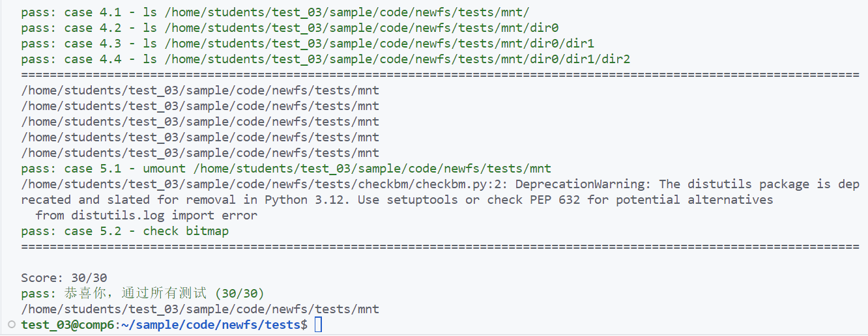Click the path ending in mnt/dir0 on case 4.2
The width and height of the screenshot is (868, 336).
362,28
